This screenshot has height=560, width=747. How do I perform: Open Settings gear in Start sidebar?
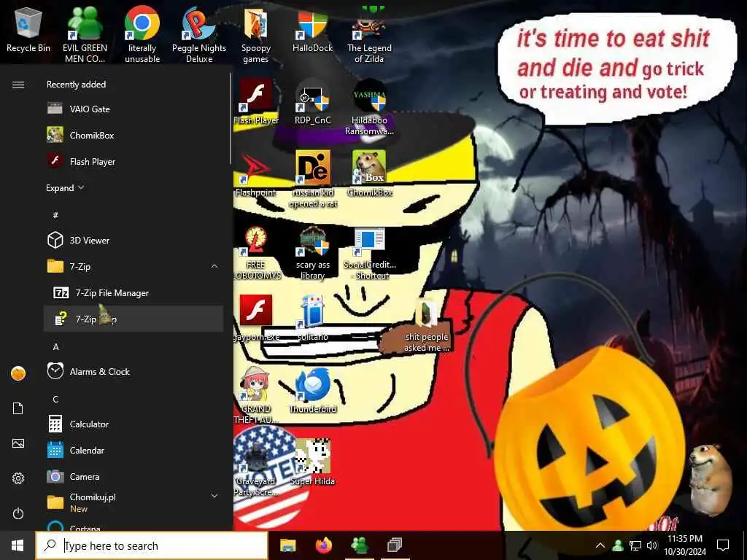[x=18, y=478]
